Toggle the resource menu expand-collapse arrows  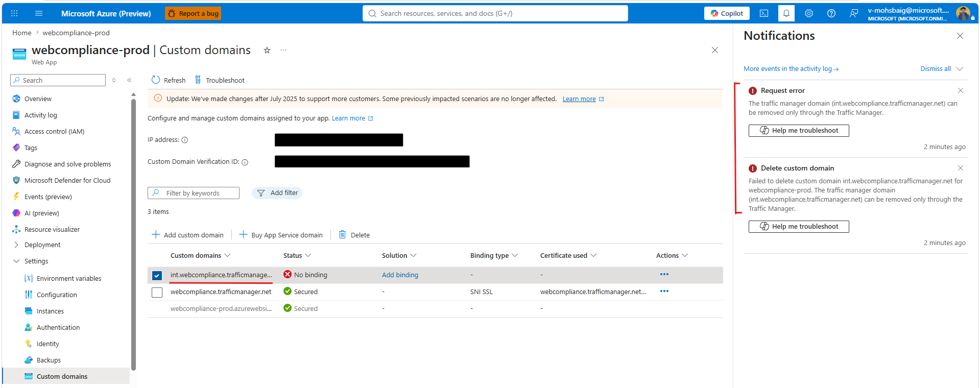pyautogui.click(x=114, y=80)
